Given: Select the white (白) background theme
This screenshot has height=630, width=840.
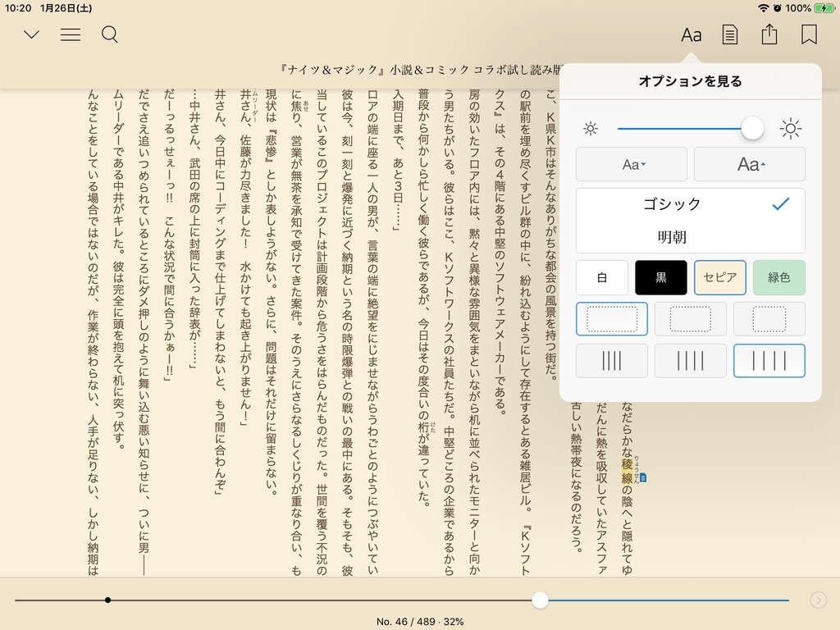Looking at the screenshot, I should click(x=602, y=277).
